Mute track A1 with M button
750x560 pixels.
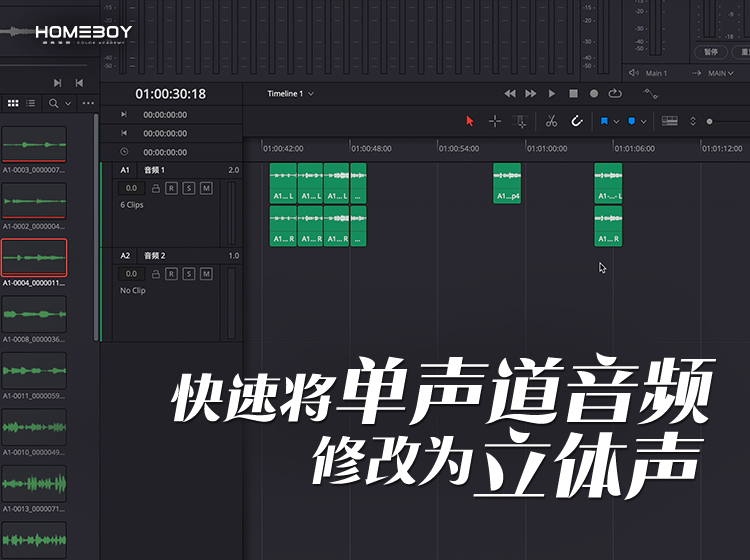coord(206,188)
